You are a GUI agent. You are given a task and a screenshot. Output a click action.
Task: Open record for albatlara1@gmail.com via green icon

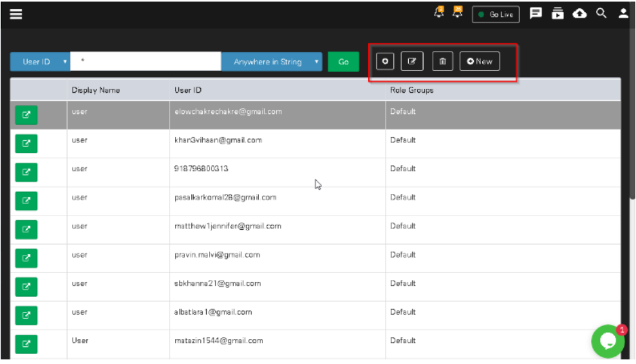pos(26,315)
